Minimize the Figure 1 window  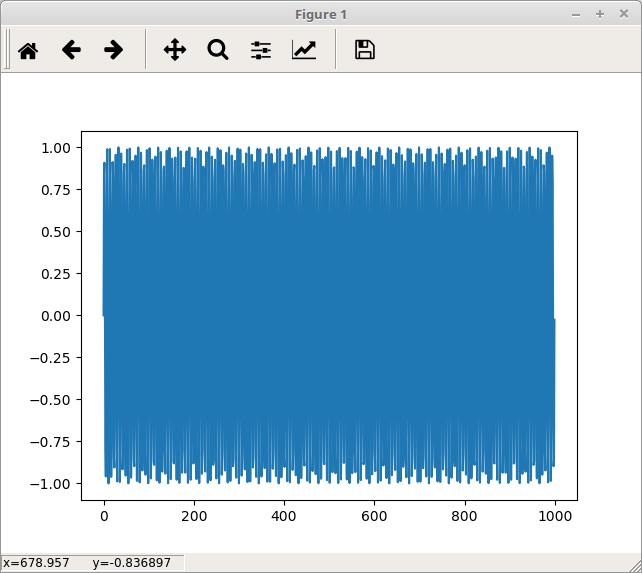point(577,14)
